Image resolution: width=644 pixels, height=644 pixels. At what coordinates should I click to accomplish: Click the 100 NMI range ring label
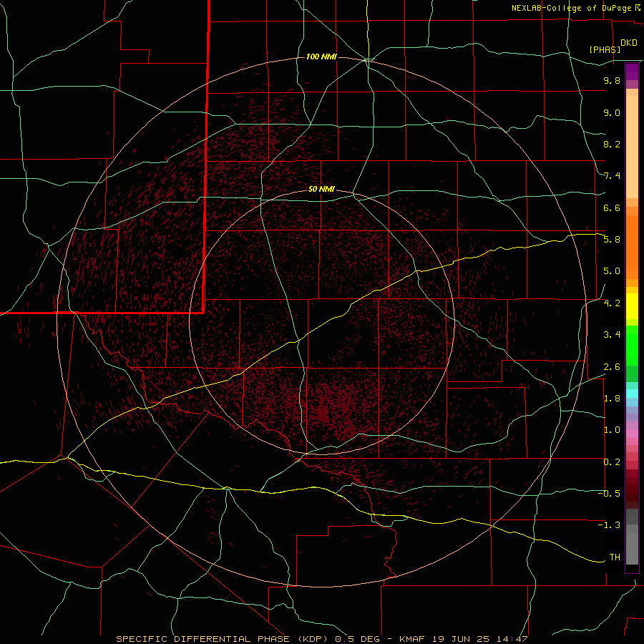point(321,57)
